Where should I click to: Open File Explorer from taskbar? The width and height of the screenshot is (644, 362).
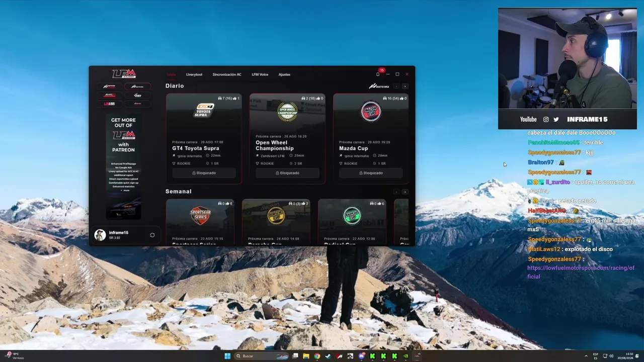[x=306, y=356]
